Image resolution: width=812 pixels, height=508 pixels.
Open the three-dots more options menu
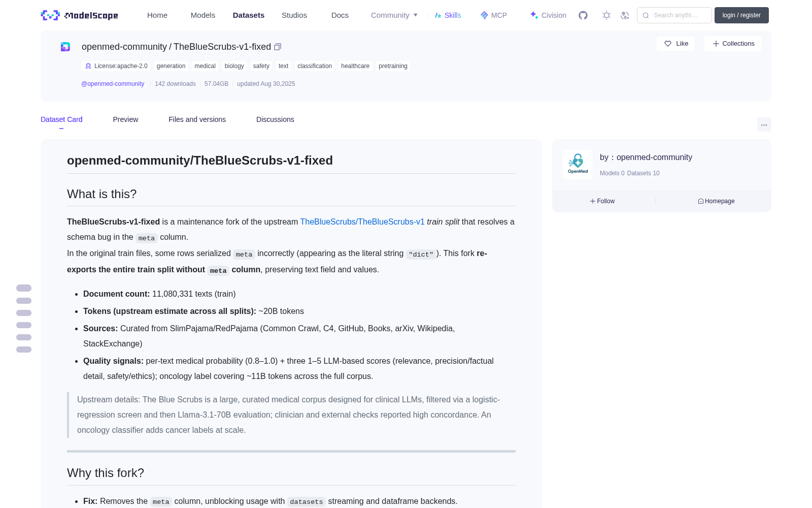(764, 124)
